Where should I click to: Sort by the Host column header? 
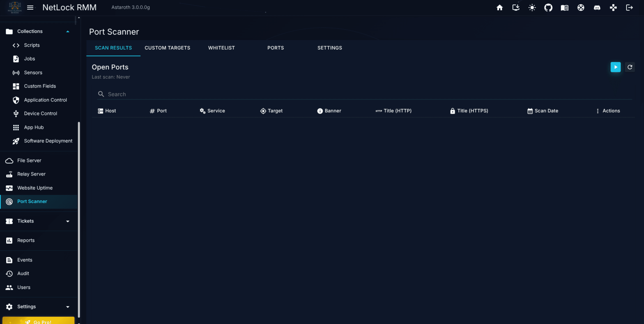[x=107, y=111]
